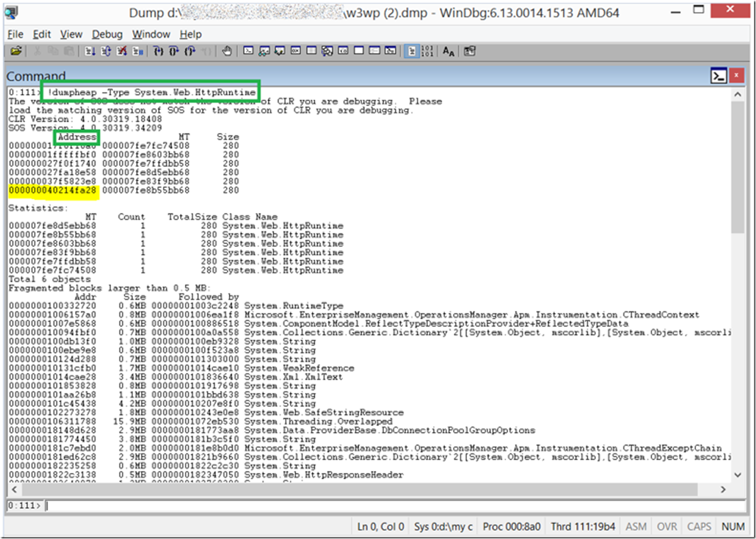This screenshot has height=539, width=756.
Task: Click 'Thrd 111:19b4' status bar entry
Action: pos(583,527)
